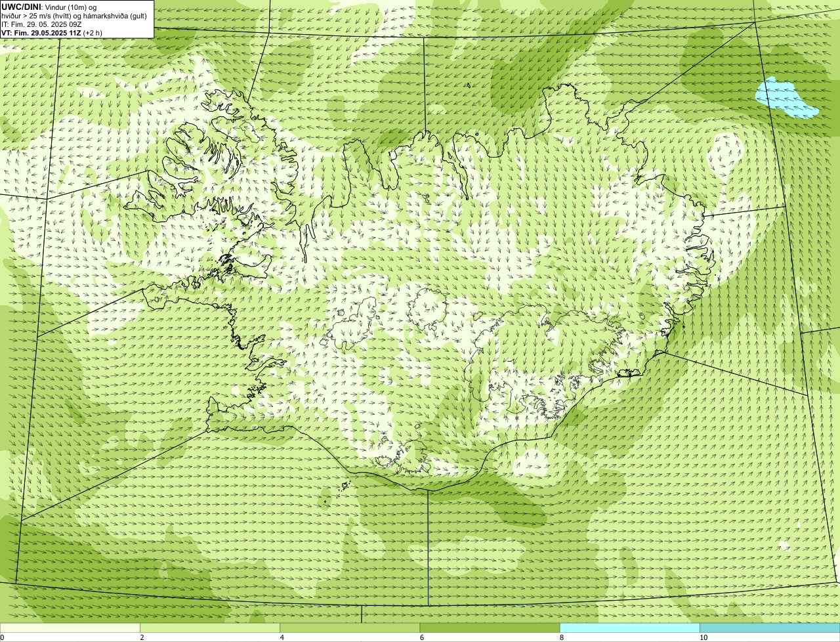This screenshot has width=840, height=642.
Task: Click the "VT: Fim. 29.05.2025 11Z (+2 h)" line
Action: click(52, 33)
